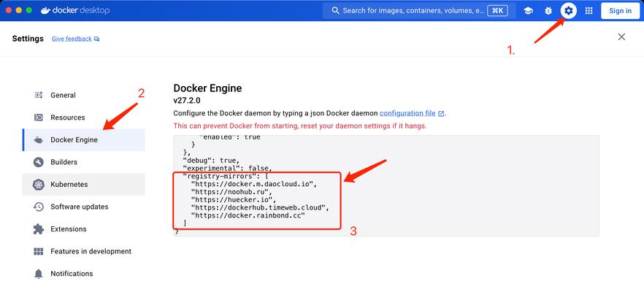Click the Sign in button
Image resolution: width=644 pixels, height=292 pixels.
pyautogui.click(x=620, y=11)
